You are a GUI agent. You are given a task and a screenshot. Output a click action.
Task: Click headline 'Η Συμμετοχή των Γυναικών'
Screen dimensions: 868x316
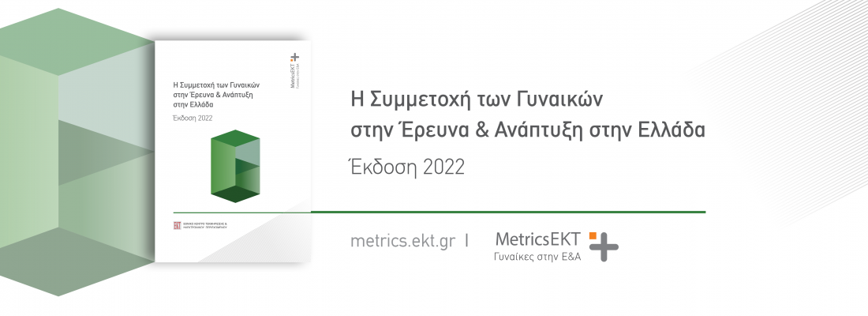point(477,100)
